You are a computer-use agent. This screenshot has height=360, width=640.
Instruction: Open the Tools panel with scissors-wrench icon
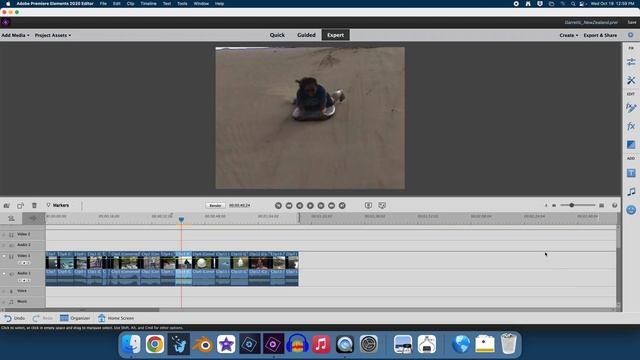click(x=631, y=80)
